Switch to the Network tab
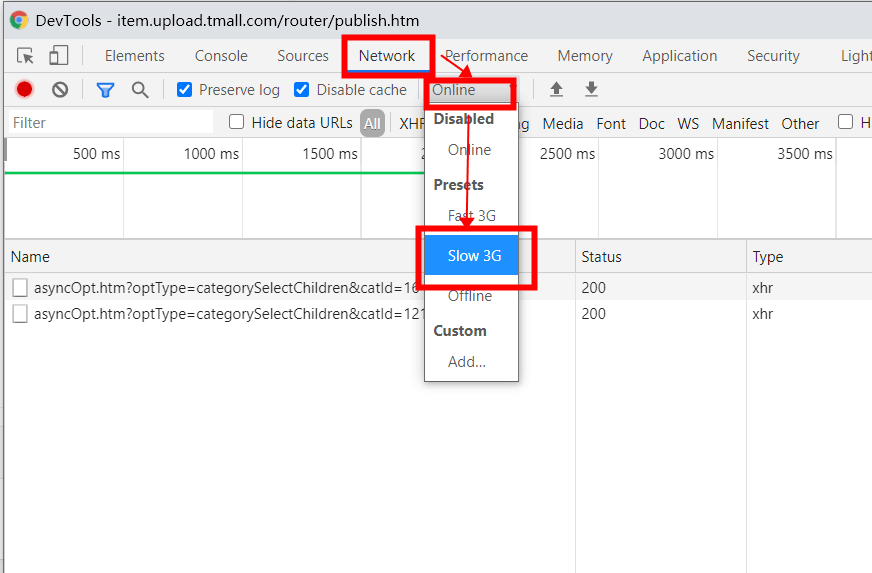The width and height of the screenshot is (872, 573). (x=387, y=56)
